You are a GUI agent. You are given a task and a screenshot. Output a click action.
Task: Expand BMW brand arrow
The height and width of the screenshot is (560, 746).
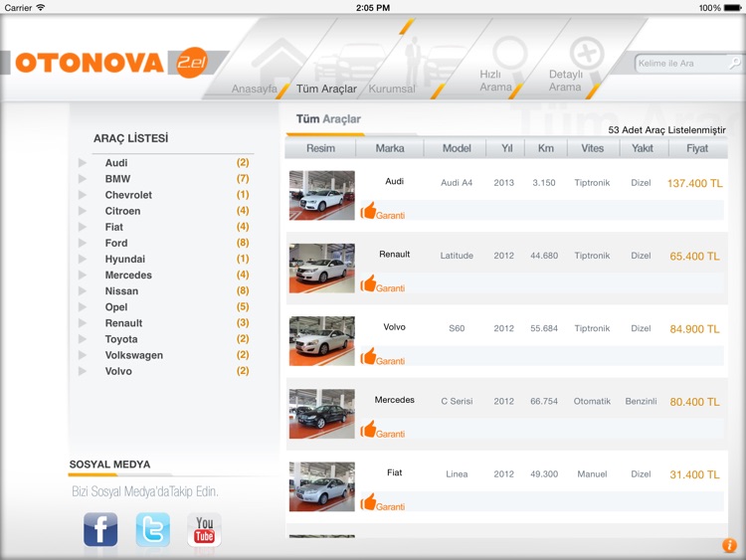(x=83, y=179)
